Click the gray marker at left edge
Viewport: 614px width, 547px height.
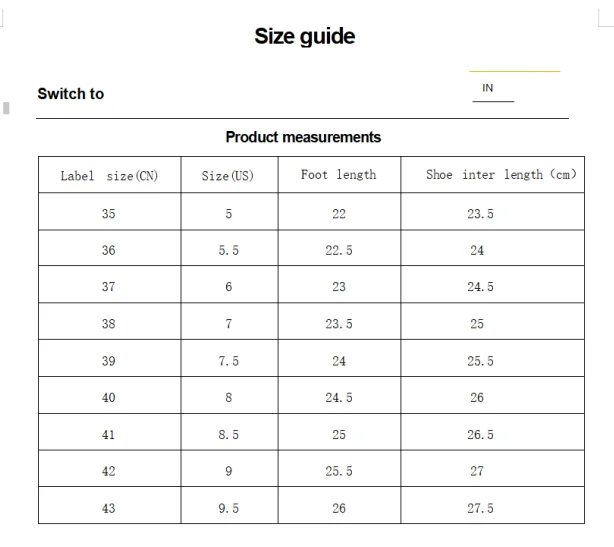(6, 108)
